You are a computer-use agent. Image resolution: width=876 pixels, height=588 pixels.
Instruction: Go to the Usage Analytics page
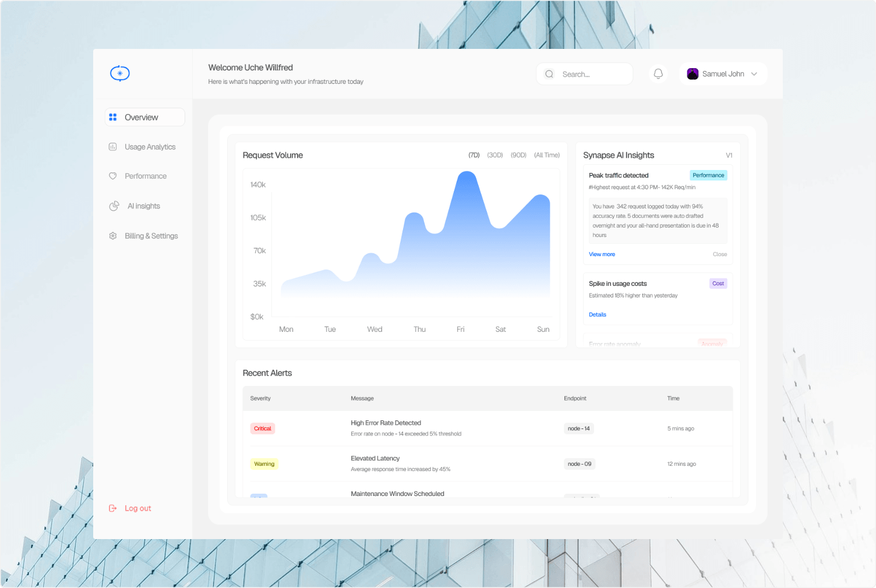(x=150, y=147)
